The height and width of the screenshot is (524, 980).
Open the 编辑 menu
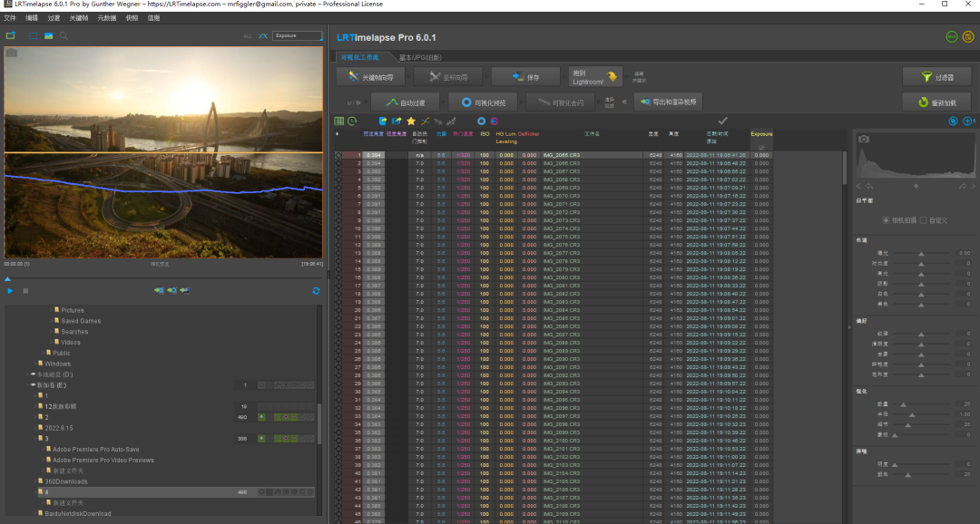click(32, 17)
